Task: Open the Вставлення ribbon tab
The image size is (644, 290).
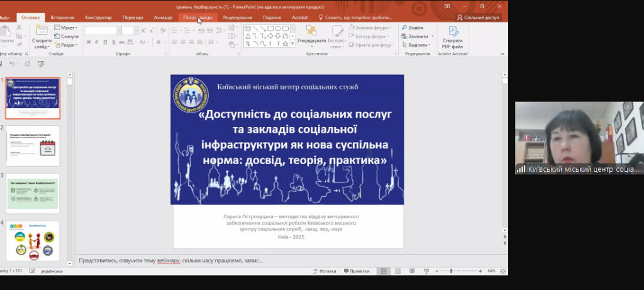Action: coord(62,18)
